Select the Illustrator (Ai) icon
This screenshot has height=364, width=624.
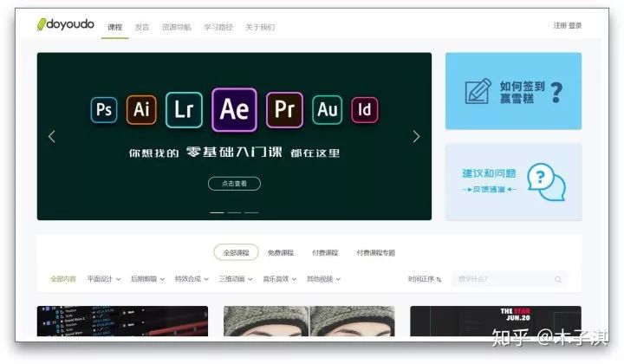pyautogui.click(x=141, y=110)
